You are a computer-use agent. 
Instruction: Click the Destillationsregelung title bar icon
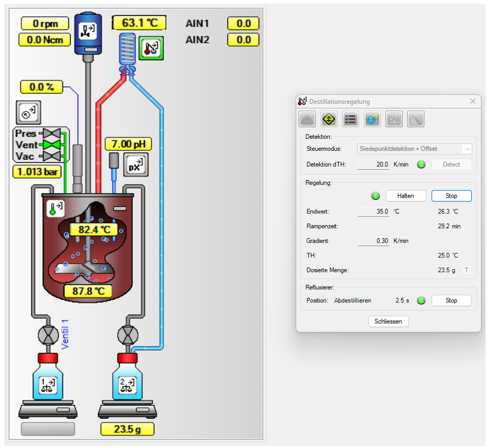(x=302, y=101)
